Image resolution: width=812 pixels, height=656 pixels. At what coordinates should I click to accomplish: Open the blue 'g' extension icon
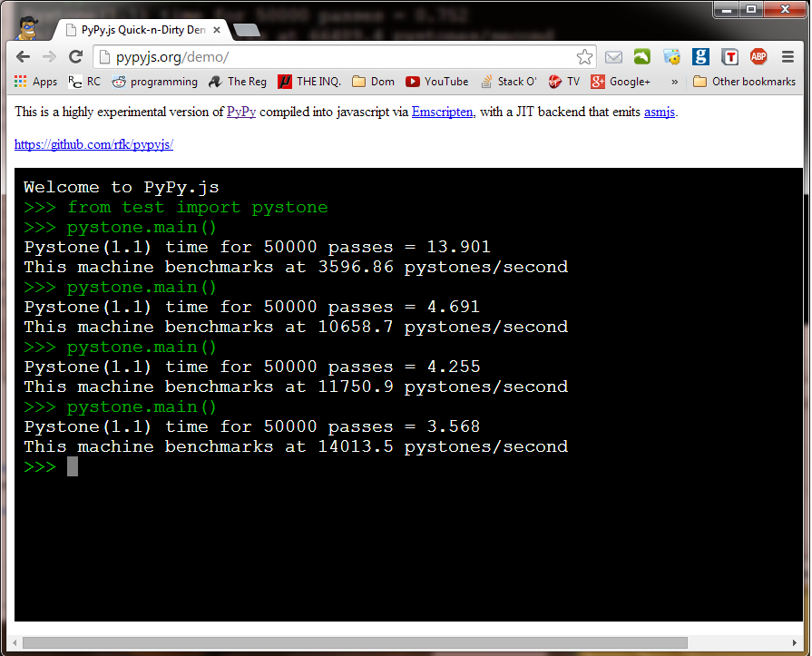pyautogui.click(x=700, y=57)
